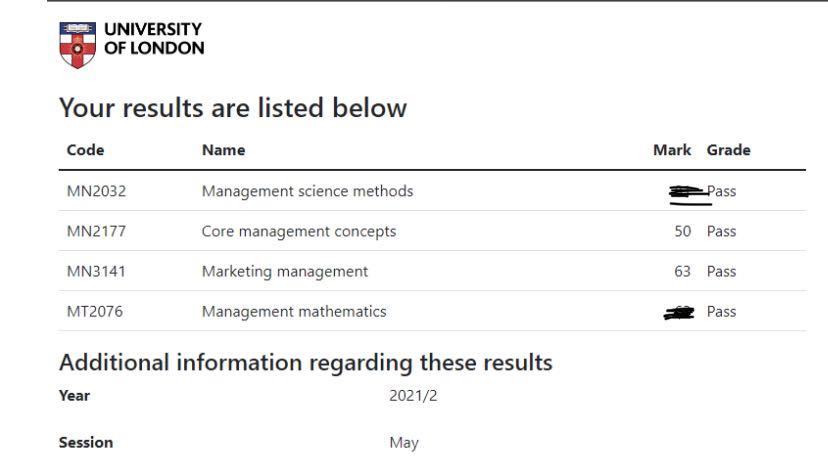
Task: Click the University of London crest logo
Action: (x=78, y=45)
